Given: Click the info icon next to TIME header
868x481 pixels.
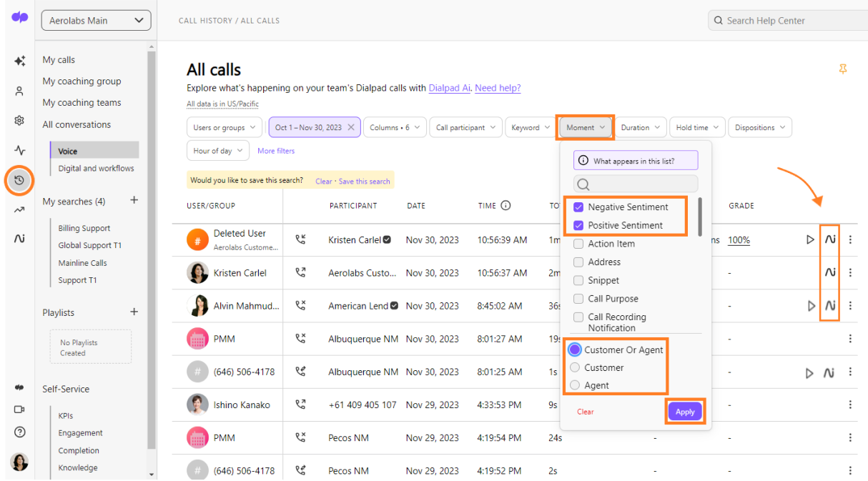Looking at the screenshot, I should point(505,206).
